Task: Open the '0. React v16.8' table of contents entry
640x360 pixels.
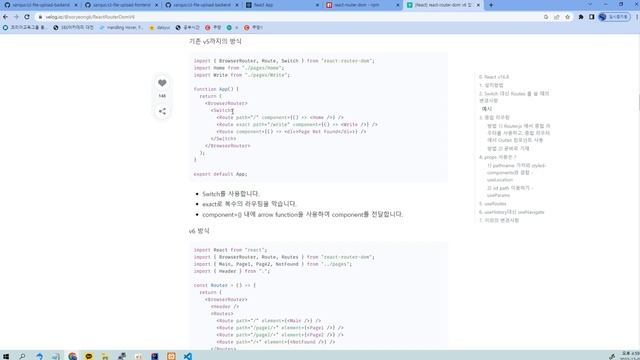Action: tap(494, 77)
